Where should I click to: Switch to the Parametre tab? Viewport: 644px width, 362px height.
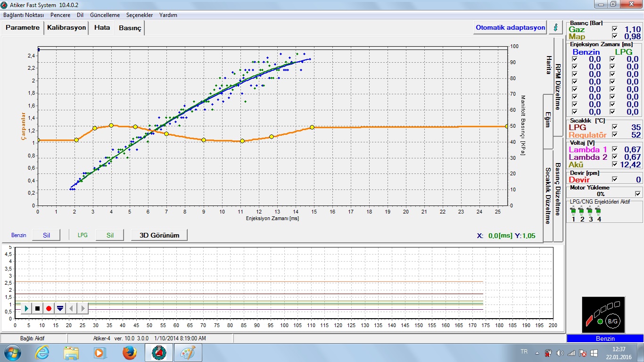23,27
